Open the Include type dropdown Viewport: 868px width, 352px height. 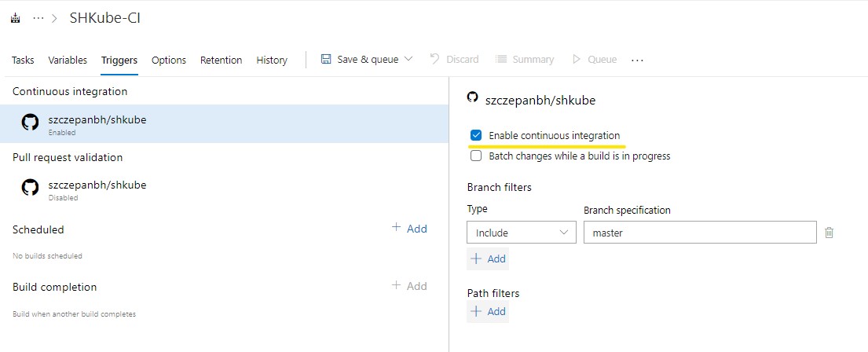click(x=522, y=233)
